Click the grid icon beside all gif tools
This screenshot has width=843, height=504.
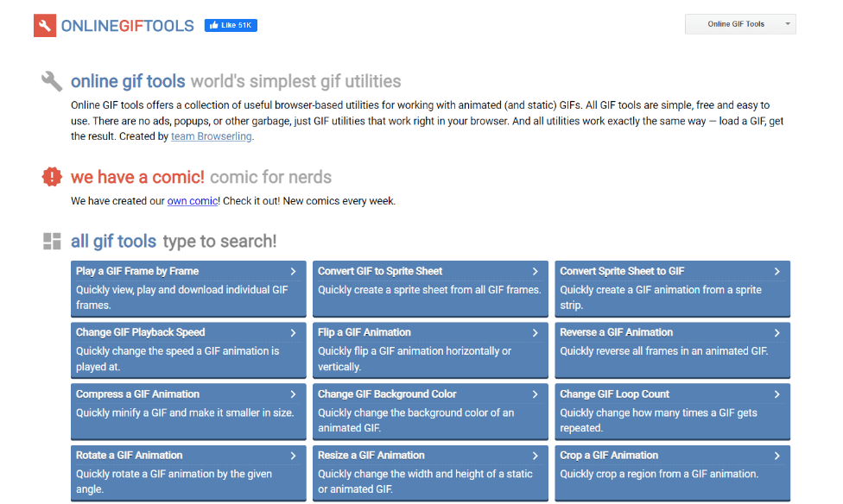pyautogui.click(x=52, y=242)
